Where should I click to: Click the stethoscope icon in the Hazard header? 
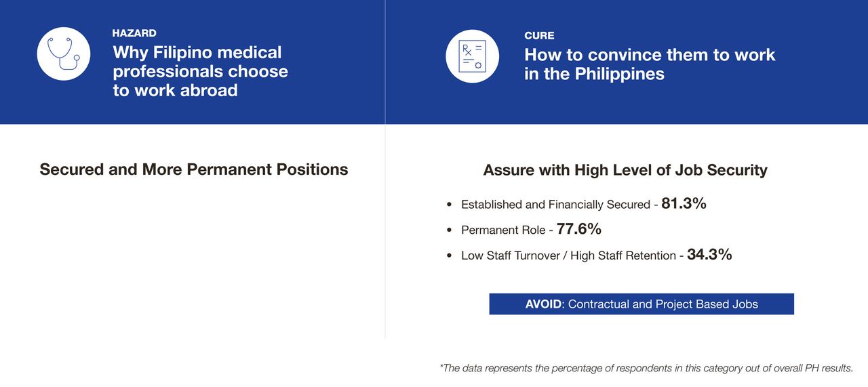coord(63,54)
